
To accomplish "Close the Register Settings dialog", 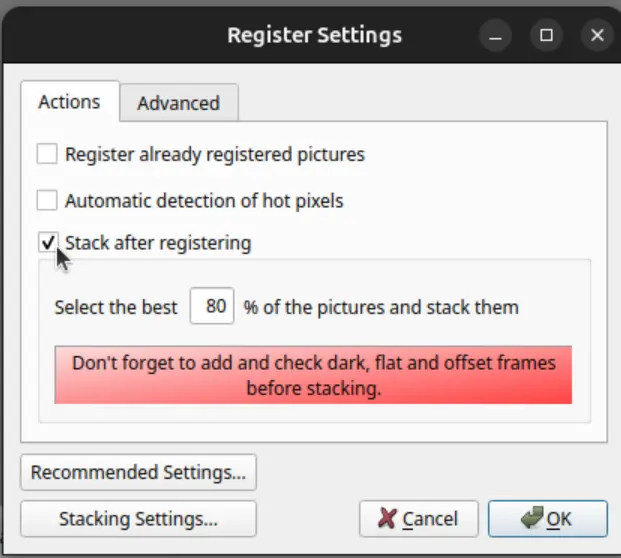I will 597,35.
